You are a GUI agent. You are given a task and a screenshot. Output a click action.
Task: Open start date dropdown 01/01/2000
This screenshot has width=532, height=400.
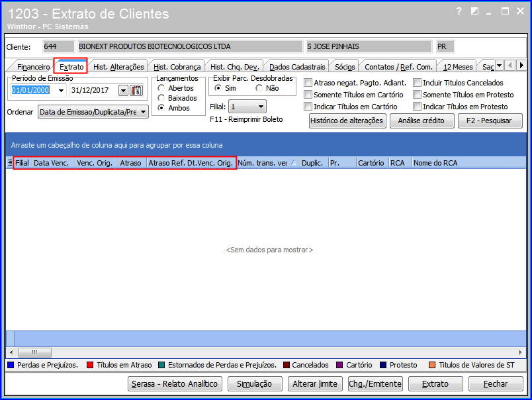point(61,90)
